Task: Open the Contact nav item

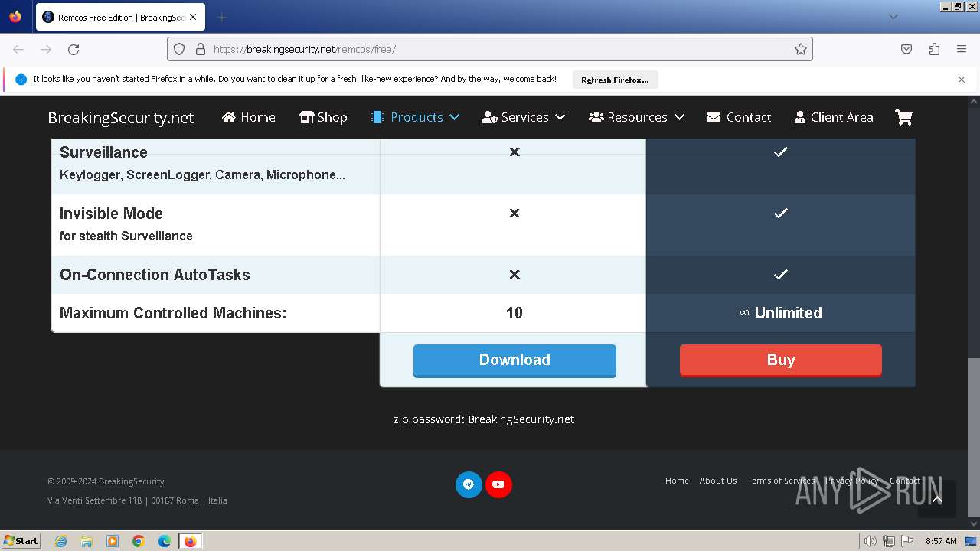Action: click(x=739, y=117)
